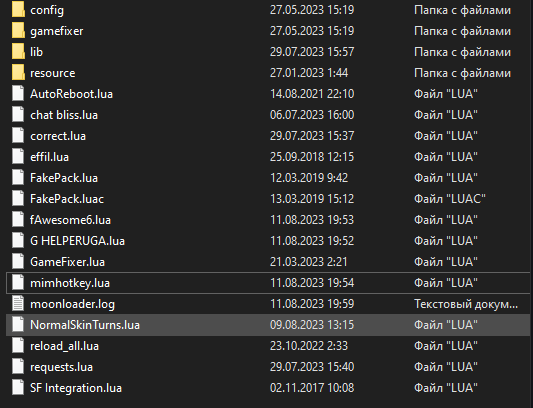This screenshot has width=533, height=408.
Task: Select the fAwesome6.lua file name
Action: pyautogui.click(x=70, y=220)
